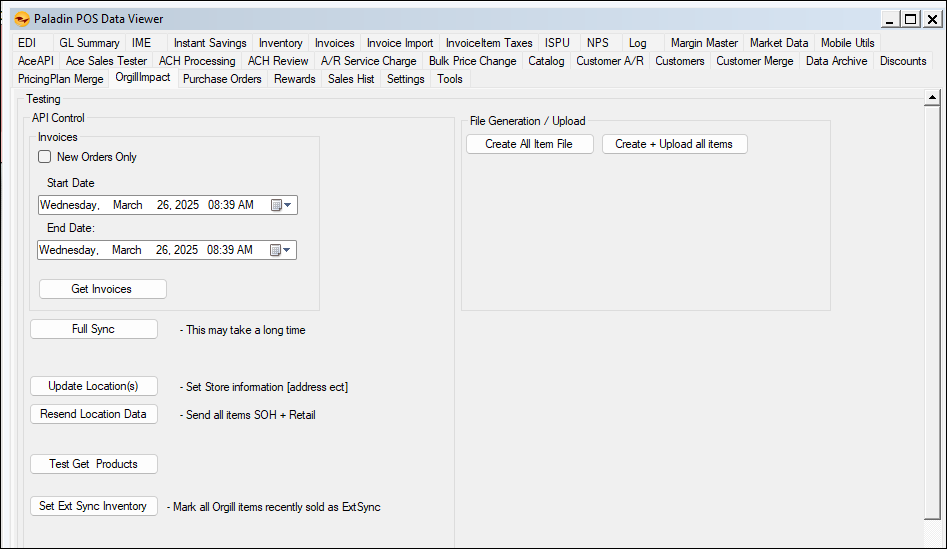This screenshot has height=549, width=947.
Task: Click 'Send all items SOH + Retail' text
Action: pos(251,415)
